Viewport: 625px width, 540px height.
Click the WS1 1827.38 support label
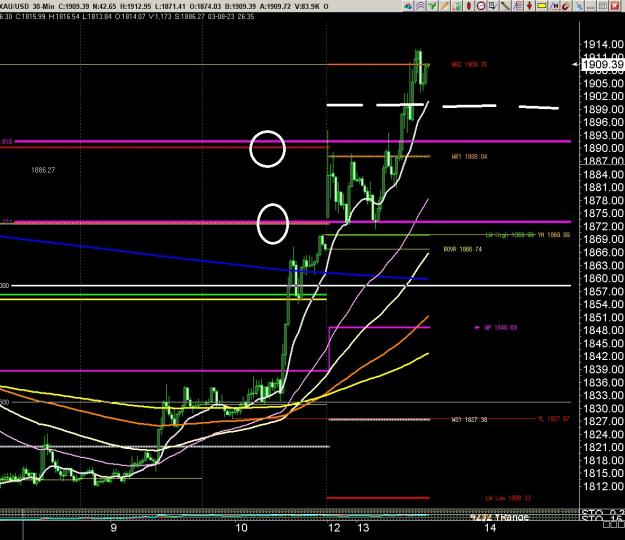tap(469, 419)
